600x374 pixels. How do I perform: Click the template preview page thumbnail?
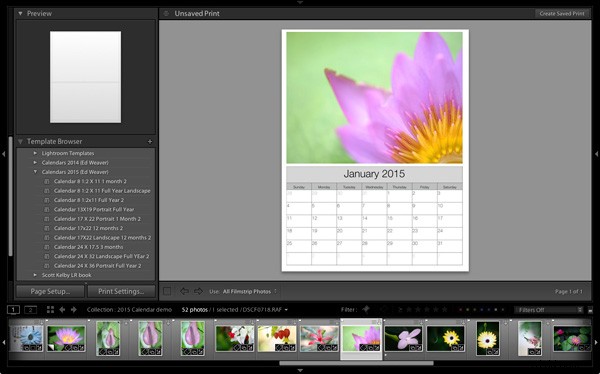click(85, 77)
